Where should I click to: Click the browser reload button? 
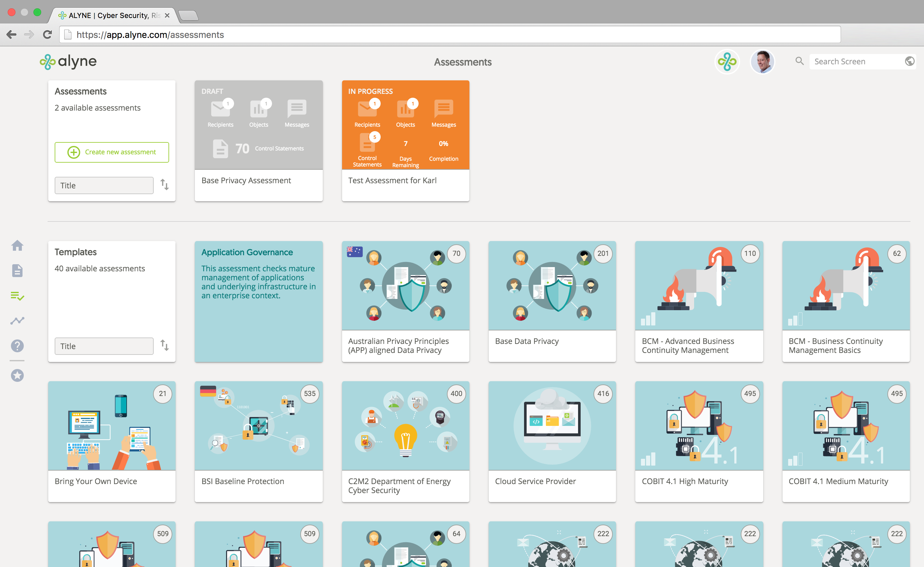[47, 35]
